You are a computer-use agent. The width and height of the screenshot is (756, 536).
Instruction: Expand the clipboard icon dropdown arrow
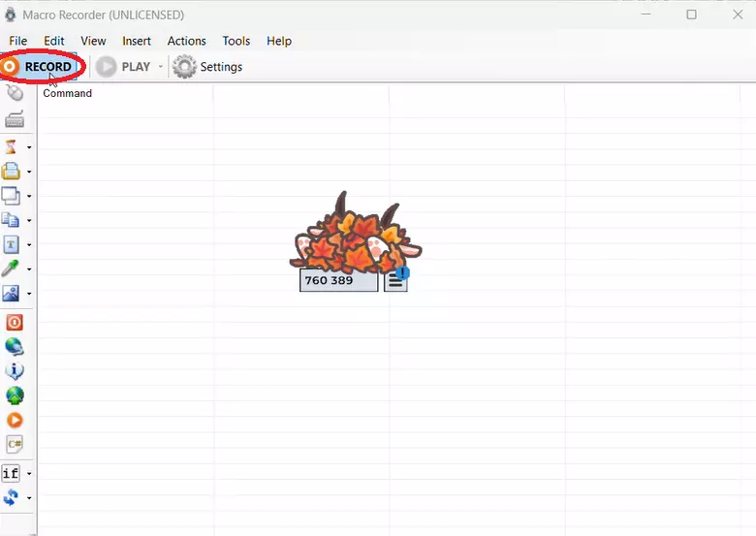29,221
